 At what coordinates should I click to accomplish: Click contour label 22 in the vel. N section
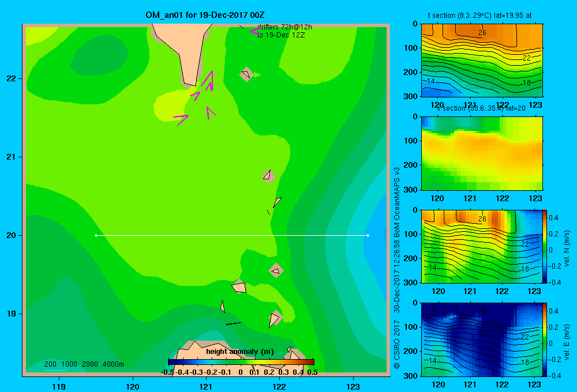(525, 244)
